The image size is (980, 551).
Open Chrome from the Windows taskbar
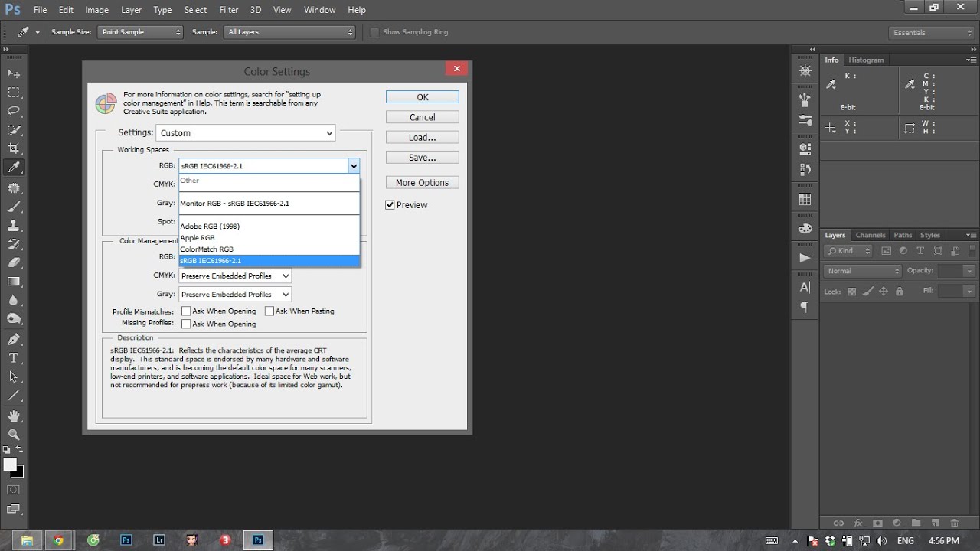[x=59, y=540]
